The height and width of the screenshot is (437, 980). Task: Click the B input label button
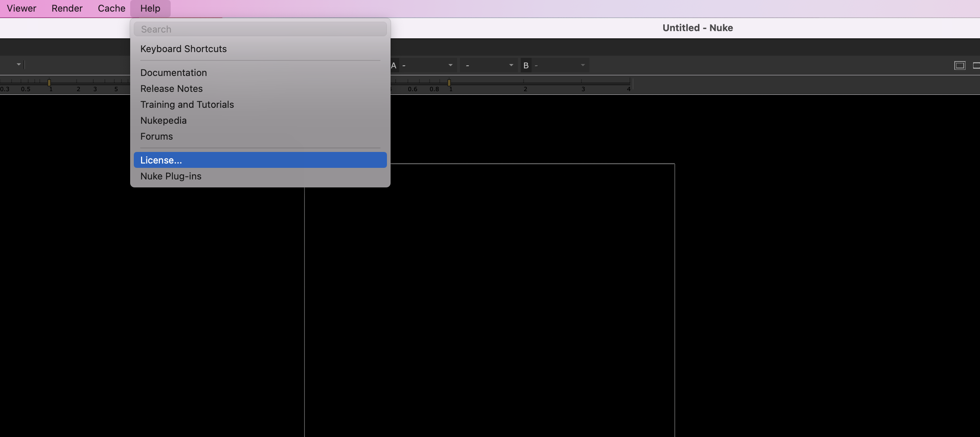pyautogui.click(x=526, y=65)
